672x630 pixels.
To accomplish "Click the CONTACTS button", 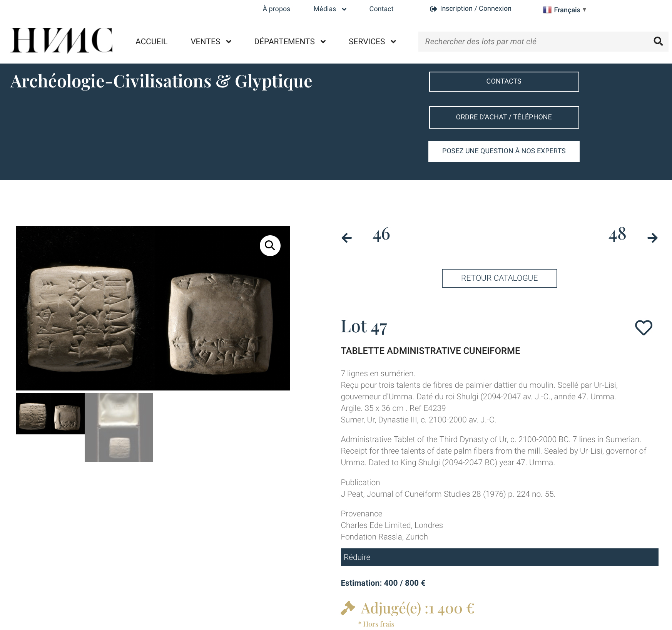I will [504, 82].
